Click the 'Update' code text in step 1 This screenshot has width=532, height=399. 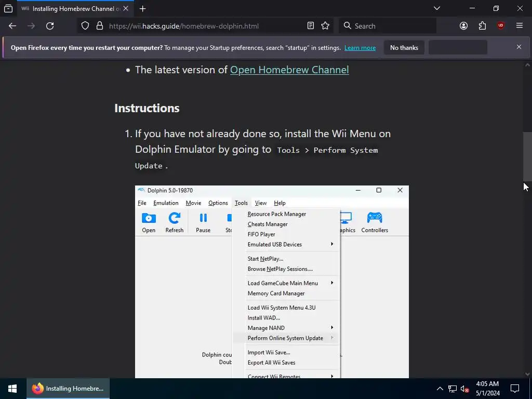pyautogui.click(x=149, y=166)
